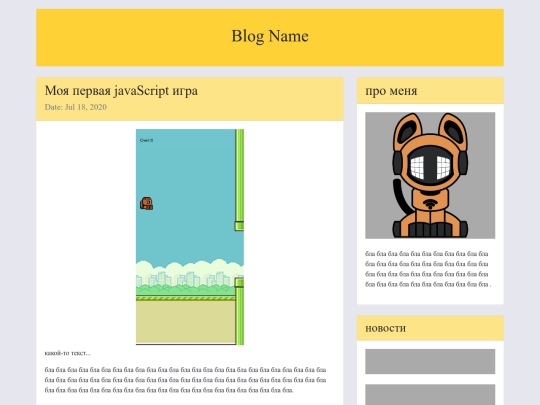Click the про меня sidebar heading
This screenshot has height=405, width=540.
(x=391, y=91)
